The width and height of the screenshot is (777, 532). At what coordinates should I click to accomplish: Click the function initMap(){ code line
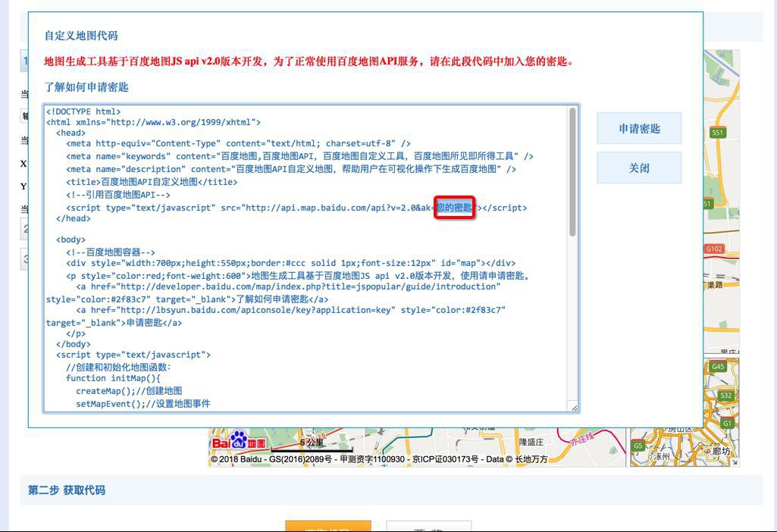(113, 378)
